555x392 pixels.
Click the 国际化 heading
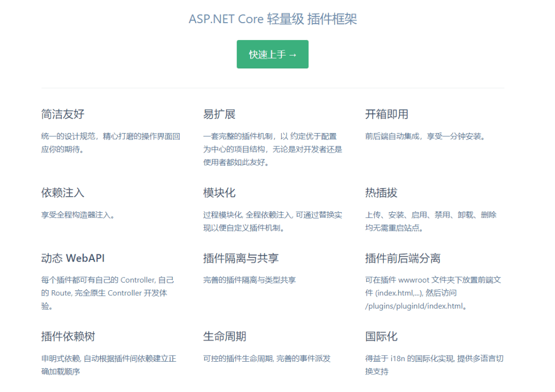[x=381, y=337]
